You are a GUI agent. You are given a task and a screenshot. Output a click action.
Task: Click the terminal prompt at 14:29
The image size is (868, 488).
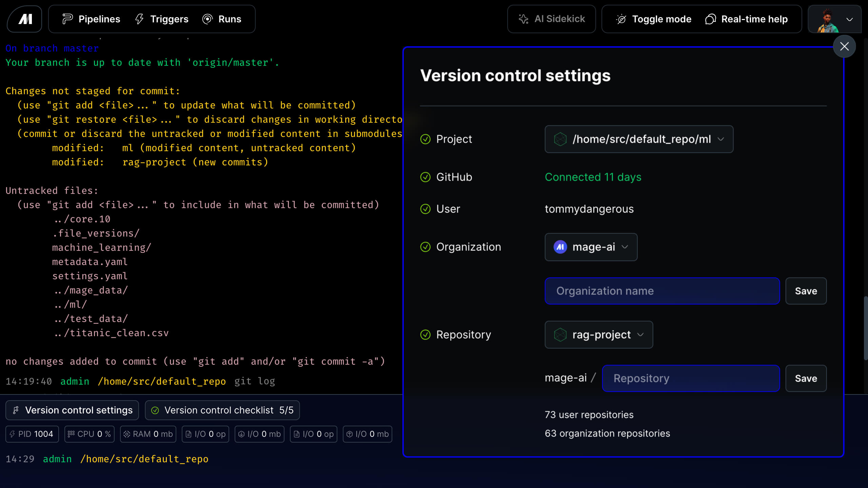click(x=107, y=459)
